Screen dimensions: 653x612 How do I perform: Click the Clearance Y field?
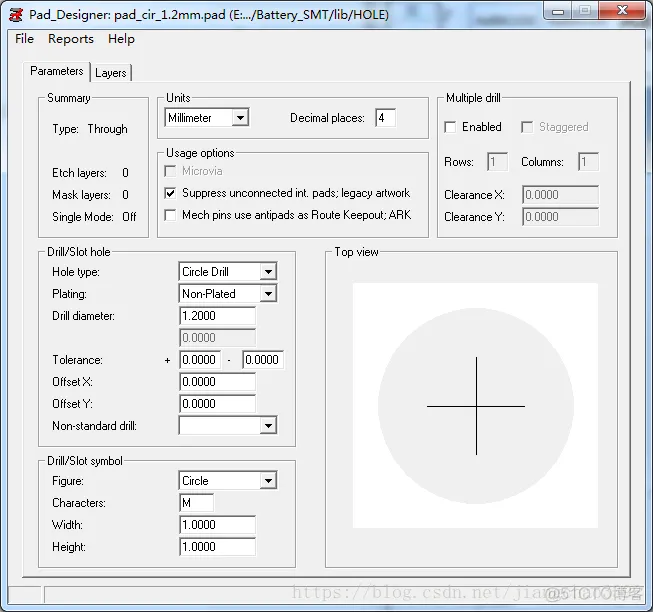561,216
